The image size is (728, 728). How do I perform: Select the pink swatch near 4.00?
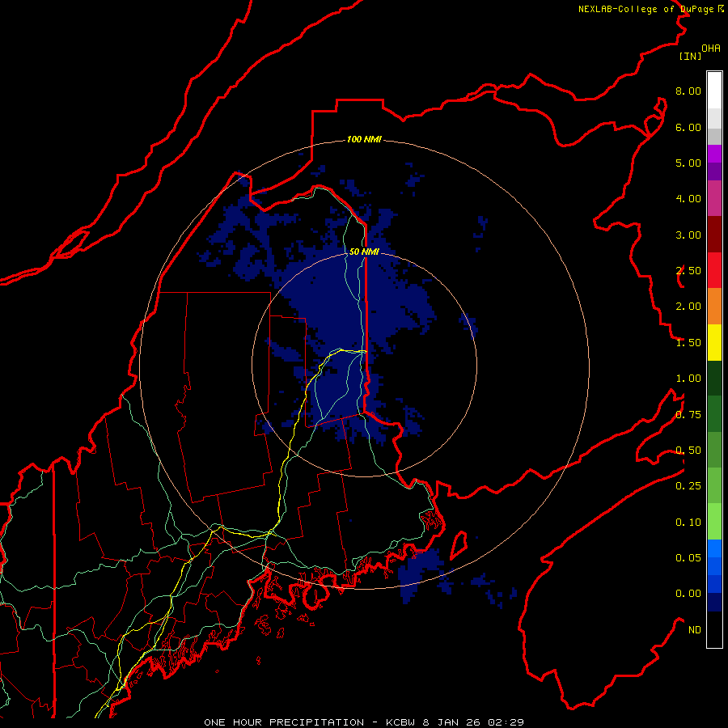pos(714,198)
